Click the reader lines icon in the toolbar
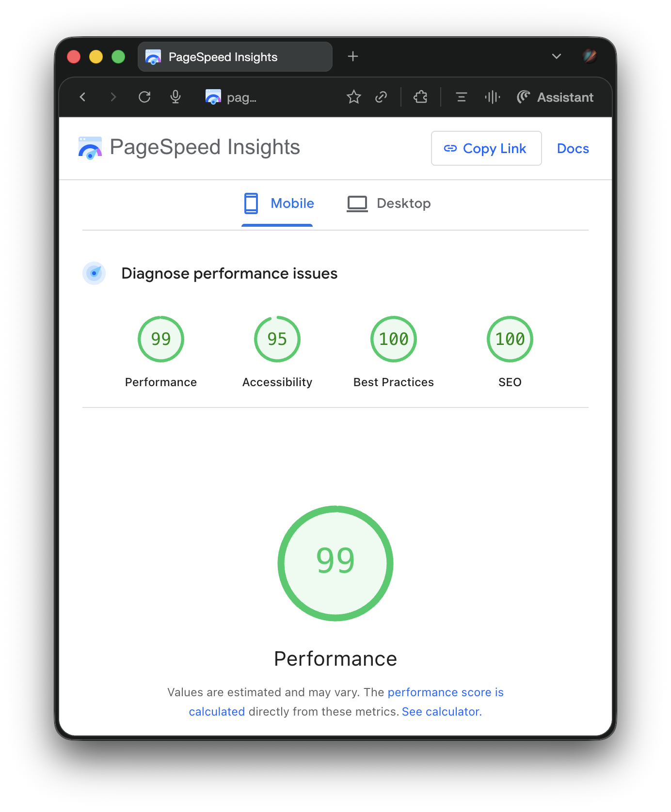This screenshot has height=812, width=671. 461,97
